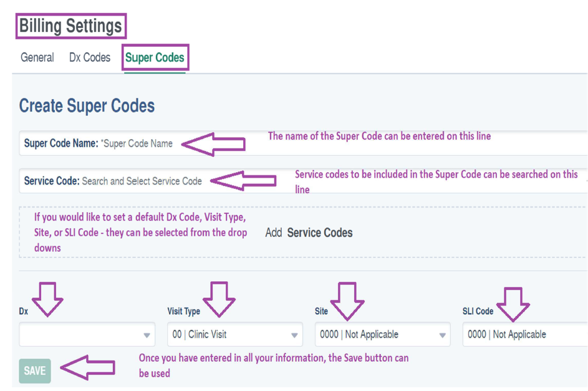Click the down arrow above Visit Type
The height and width of the screenshot is (391, 588).
point(219,299)
